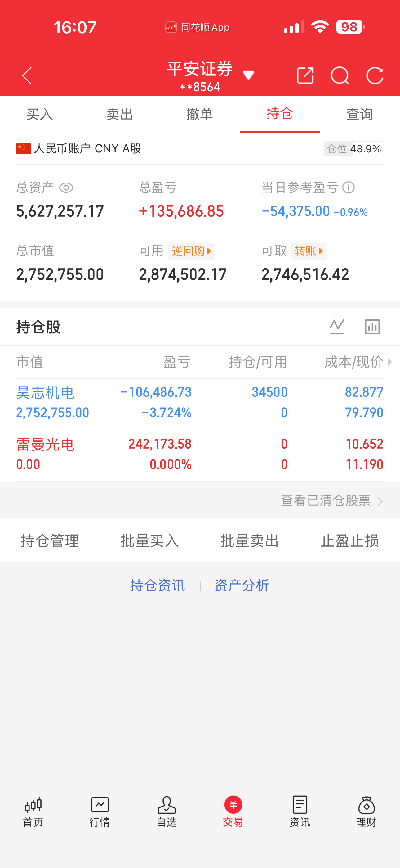Switch to the 卖出 tab

120,114
